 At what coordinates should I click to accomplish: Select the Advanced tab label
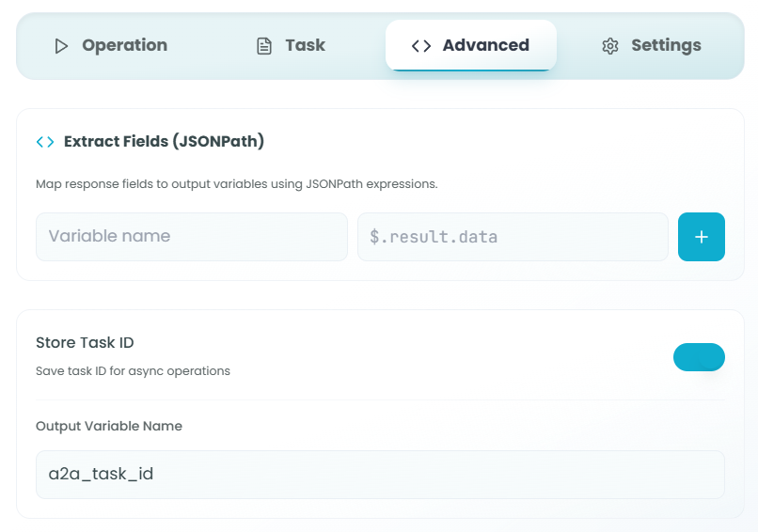[485, 45]
